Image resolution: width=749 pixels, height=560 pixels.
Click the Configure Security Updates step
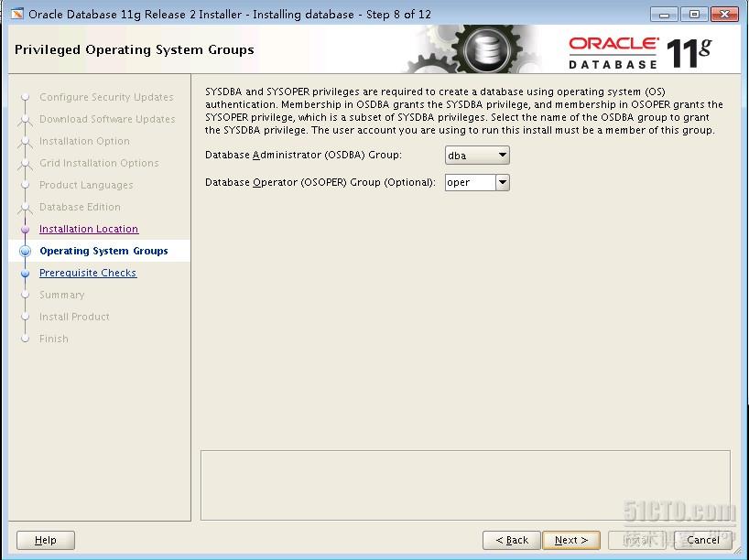106,97
